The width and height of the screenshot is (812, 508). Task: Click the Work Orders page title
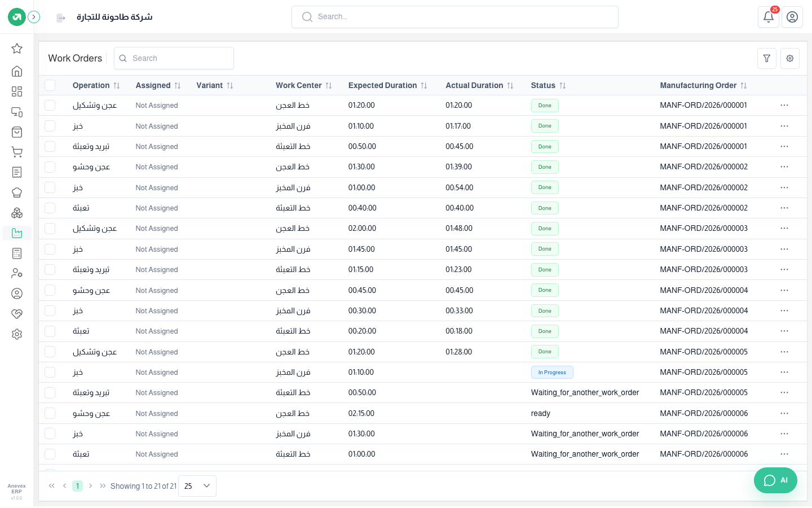pyautogui.click(x=75, y=58)
